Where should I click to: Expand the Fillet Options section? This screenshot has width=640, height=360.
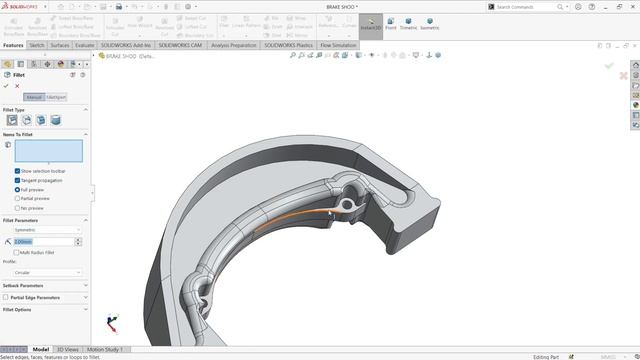(x=85, y=310)
